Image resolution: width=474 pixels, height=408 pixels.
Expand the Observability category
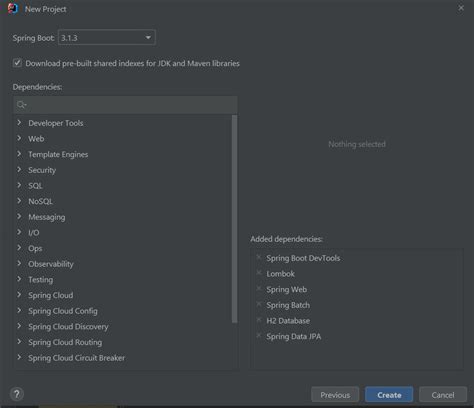(19, 264)
